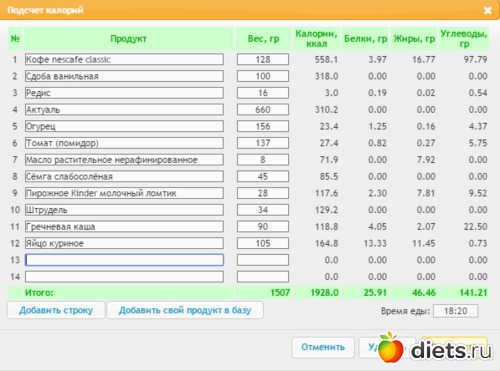Viewport: 500px width, 371px height.
Task: Click the Редис product field
Action: coord(124,93)
